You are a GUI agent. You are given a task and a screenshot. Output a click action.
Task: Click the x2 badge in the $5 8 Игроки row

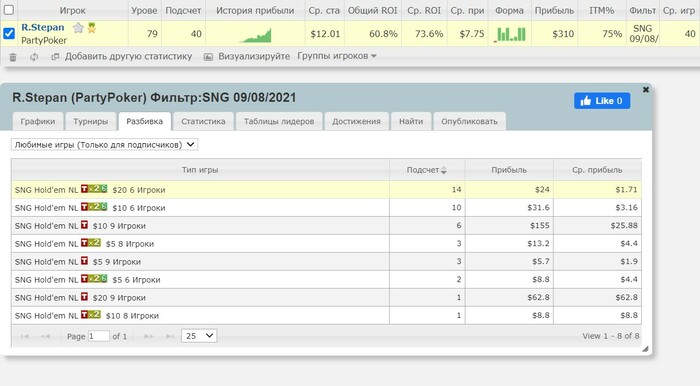pos(94,243)
